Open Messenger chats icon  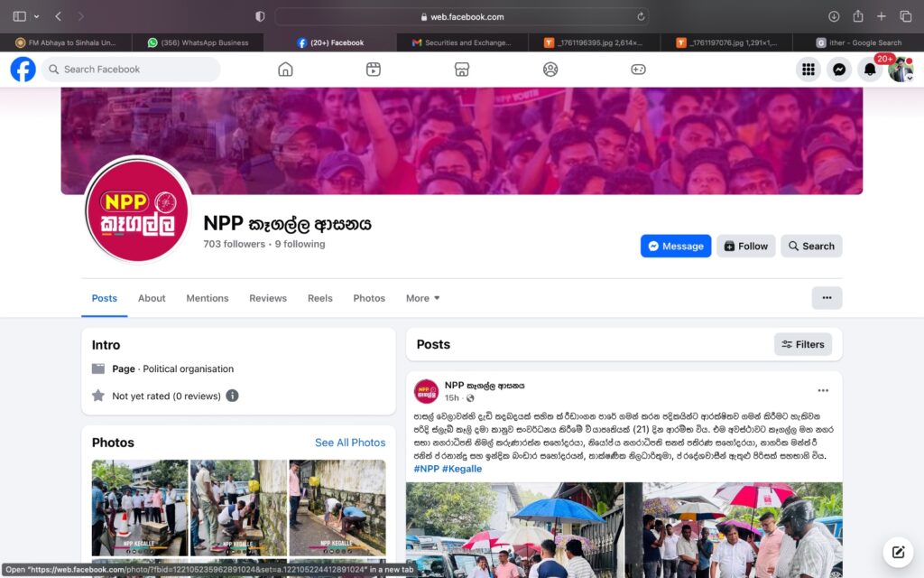point(839,70)
